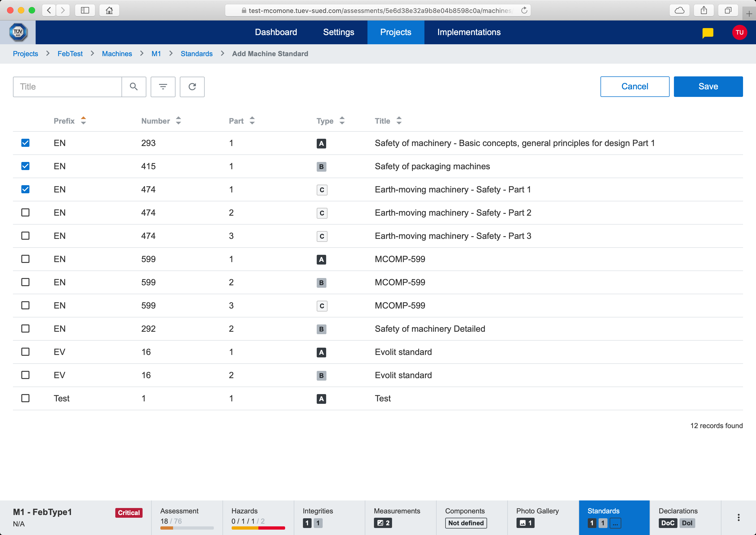Open the filter options icon

coord(163,87)
